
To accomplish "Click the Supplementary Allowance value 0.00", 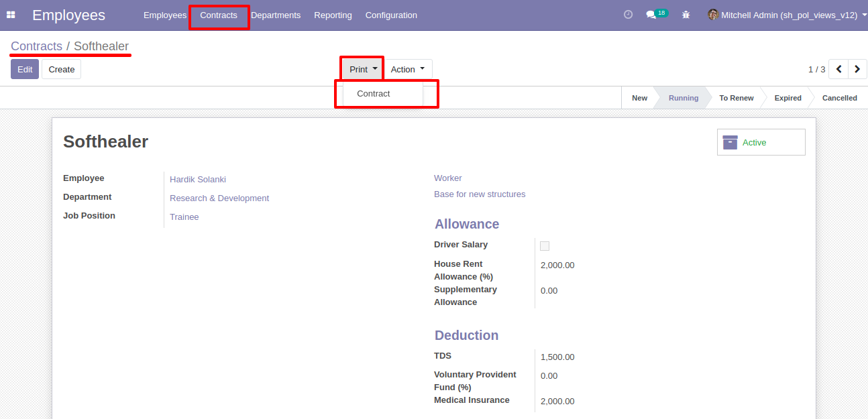I will tap(549, 290).
